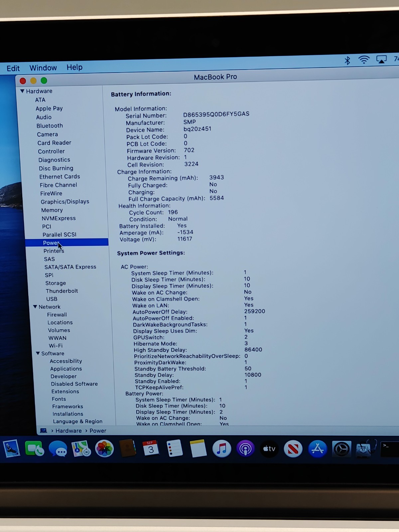Select Thunderbolt in the sidebar
Screen dimensions: 399x532
(62, 291)
